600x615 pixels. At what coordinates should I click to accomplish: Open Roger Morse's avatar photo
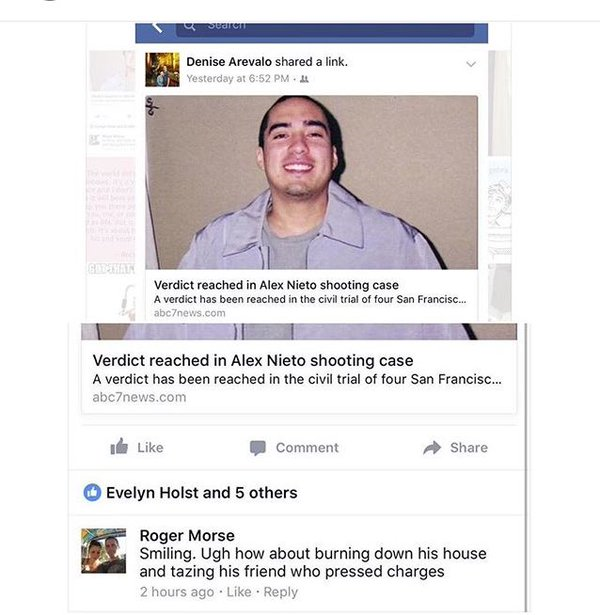pyautogui.click(x=104, y=551)
